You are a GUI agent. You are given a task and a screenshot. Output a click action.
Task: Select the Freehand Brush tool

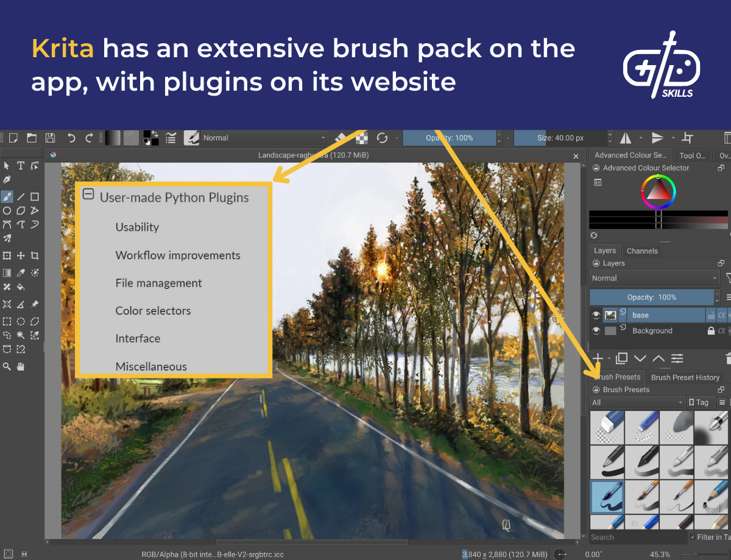pos(7,197)
